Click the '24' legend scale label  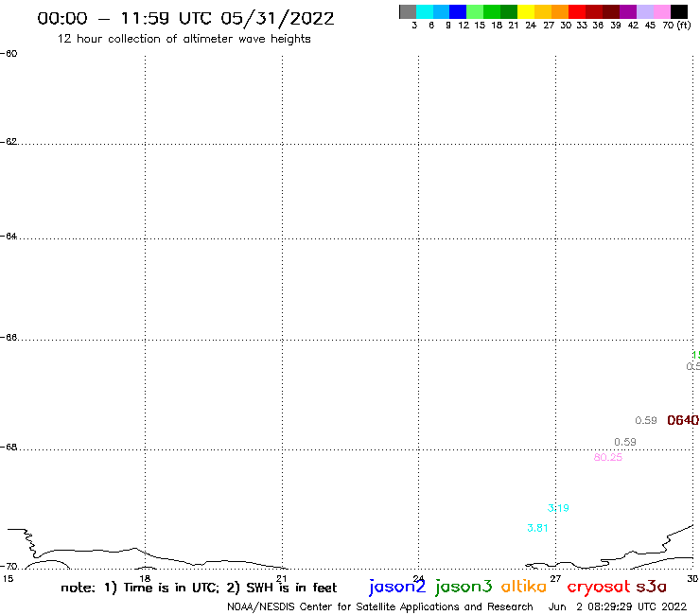tap(531, 26)
